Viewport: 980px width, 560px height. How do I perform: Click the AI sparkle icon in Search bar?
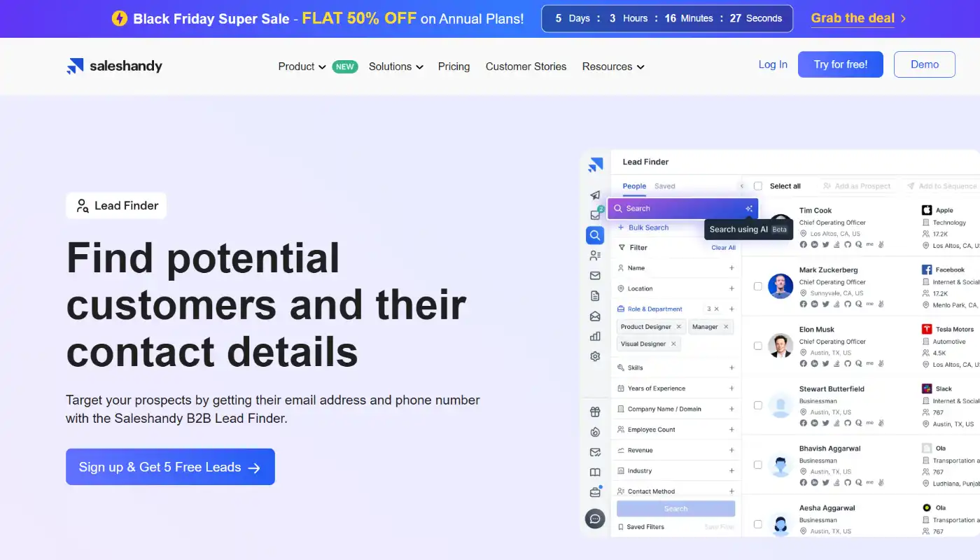[749, 209]
